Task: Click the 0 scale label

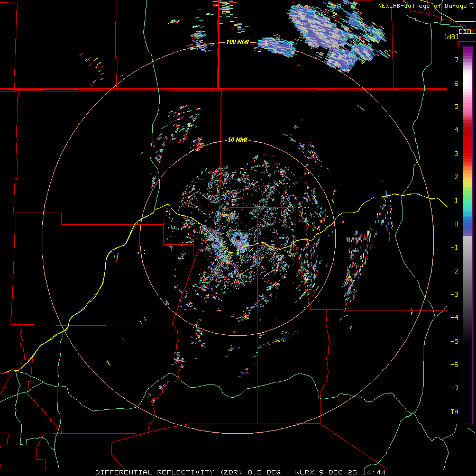Action: pos(456,224)
